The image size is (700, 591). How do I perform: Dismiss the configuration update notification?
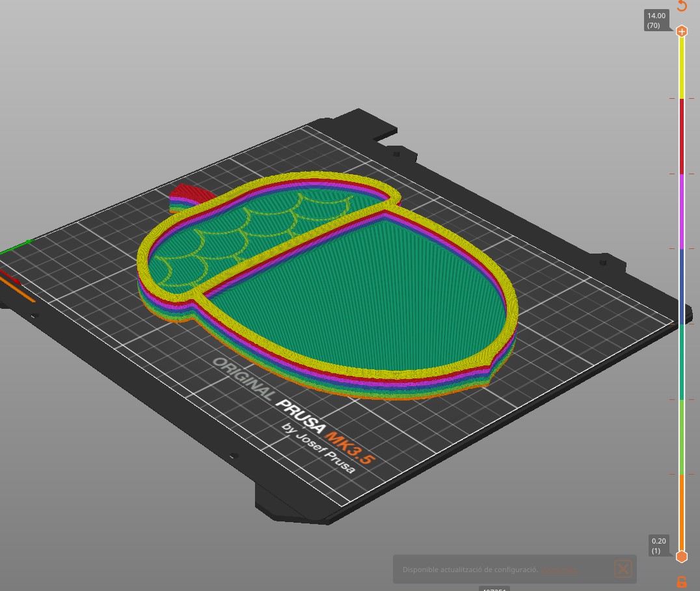623,569
